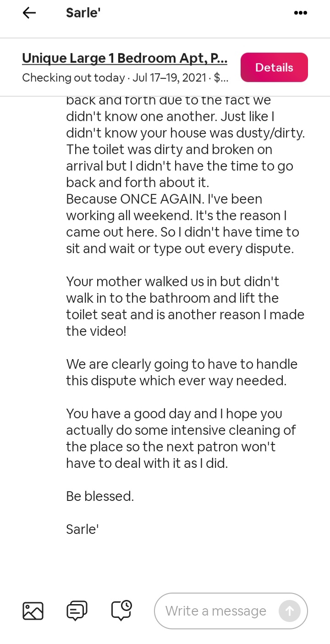Tap the handle this dispute paragraph
The width and height of the screenshot is (330, 644).
click(181, 372)
